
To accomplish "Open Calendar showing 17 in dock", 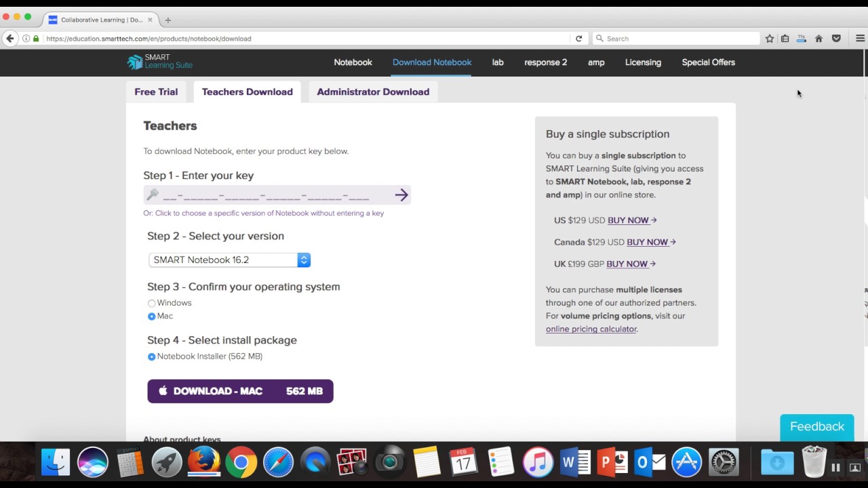I will (x=464, y=463).
